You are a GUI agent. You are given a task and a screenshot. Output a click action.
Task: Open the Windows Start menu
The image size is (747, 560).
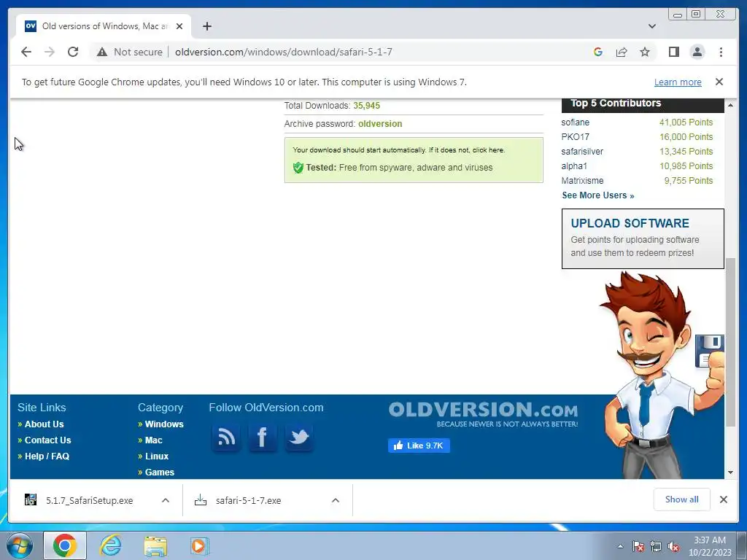tap(19, 545)
